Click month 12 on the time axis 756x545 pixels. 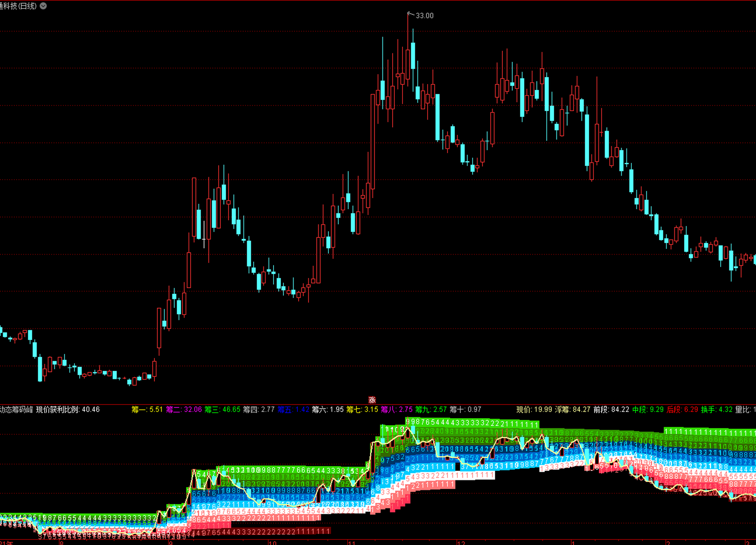tap(461, 543)
